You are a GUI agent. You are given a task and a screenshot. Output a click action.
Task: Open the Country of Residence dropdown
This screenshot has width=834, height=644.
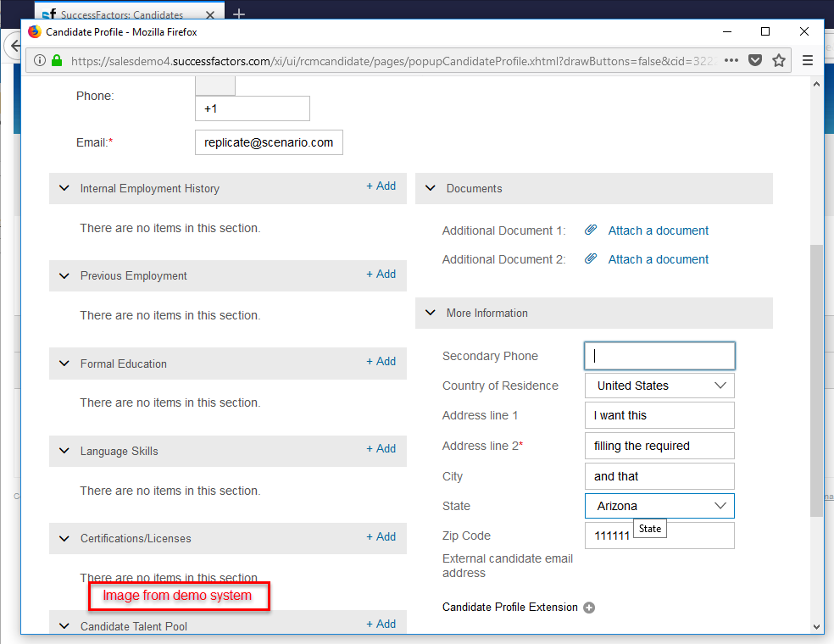pos(659,386)
